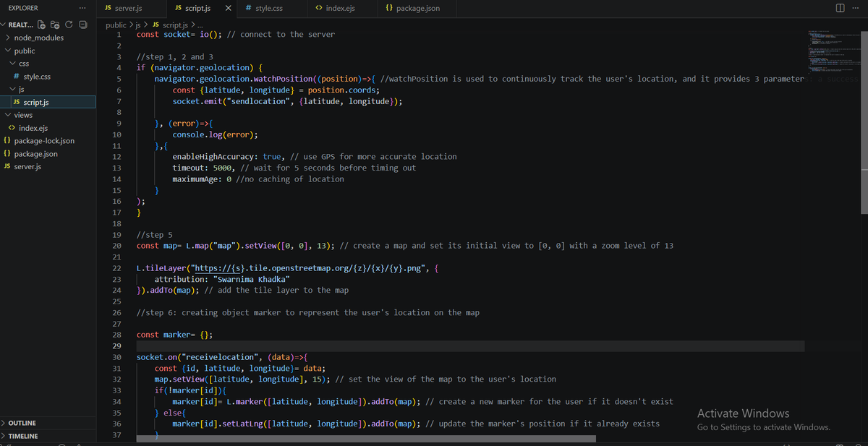Viewport: 868px width, 446px height.
Task: Collapse all folders in Explorer
Action: point(82,25)
